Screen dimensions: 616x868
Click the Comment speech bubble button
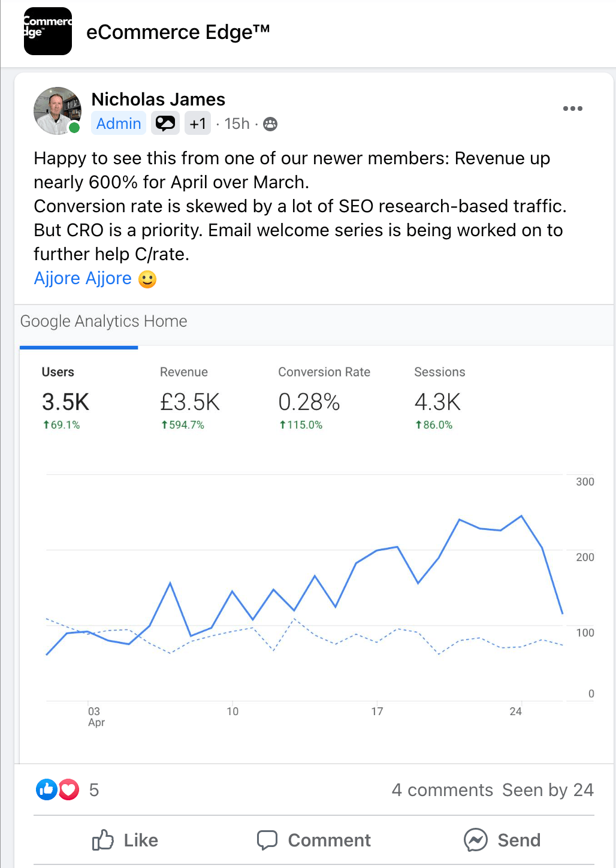[x=313, y=840]
